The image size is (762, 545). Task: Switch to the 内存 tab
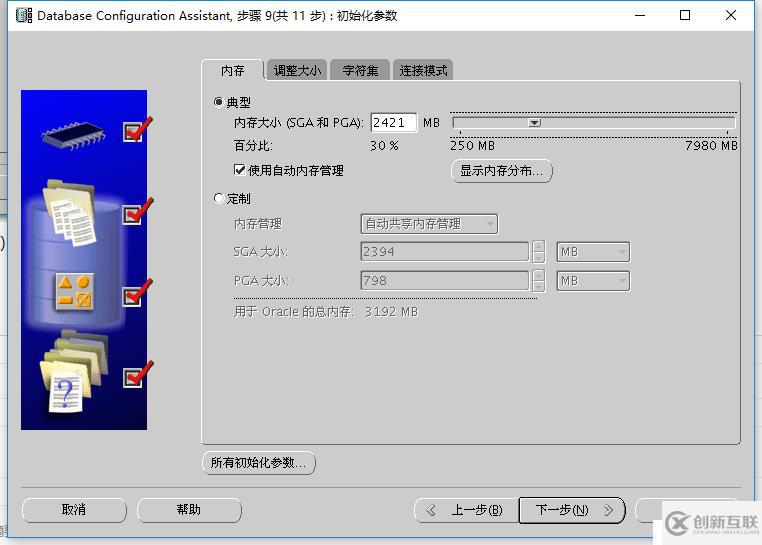point(233,70)
